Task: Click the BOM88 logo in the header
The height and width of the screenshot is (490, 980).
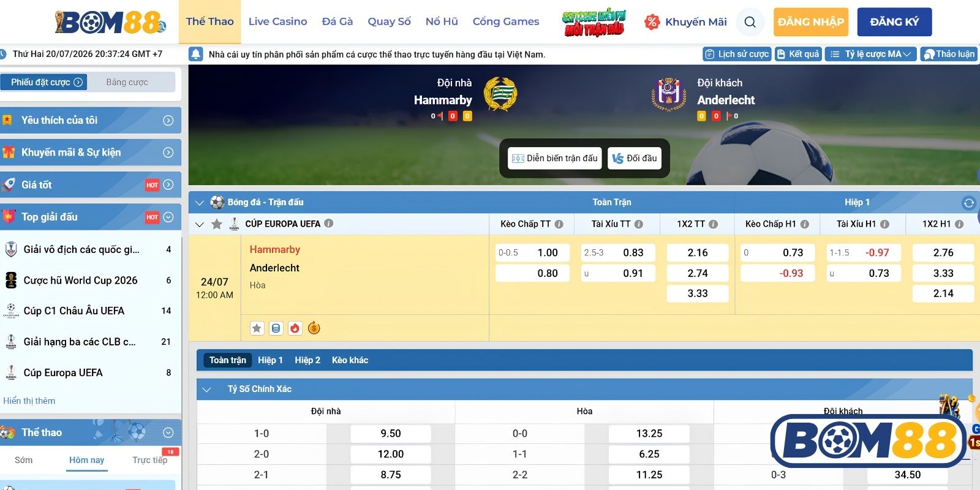Action: click(x=110, y=22)
